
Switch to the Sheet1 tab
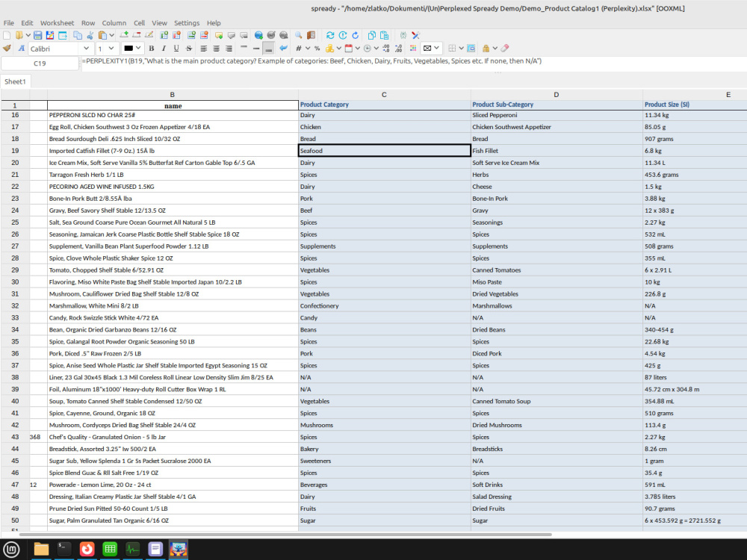coord(15,81)
